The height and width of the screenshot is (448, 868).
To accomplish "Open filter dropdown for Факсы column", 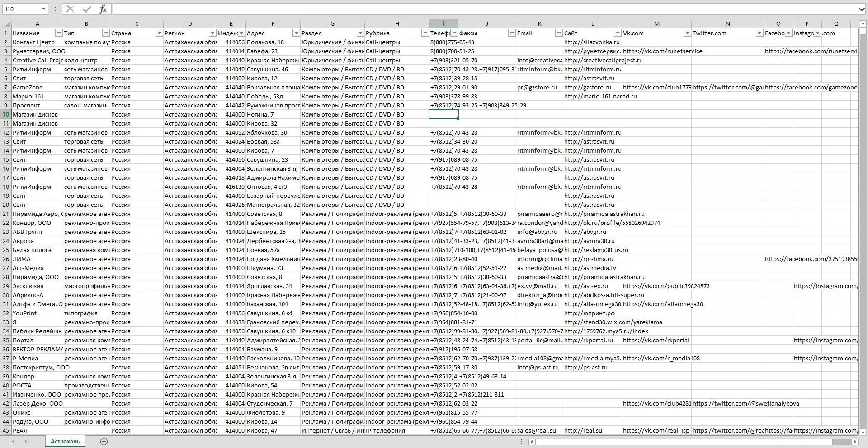I will pos(512,33).
